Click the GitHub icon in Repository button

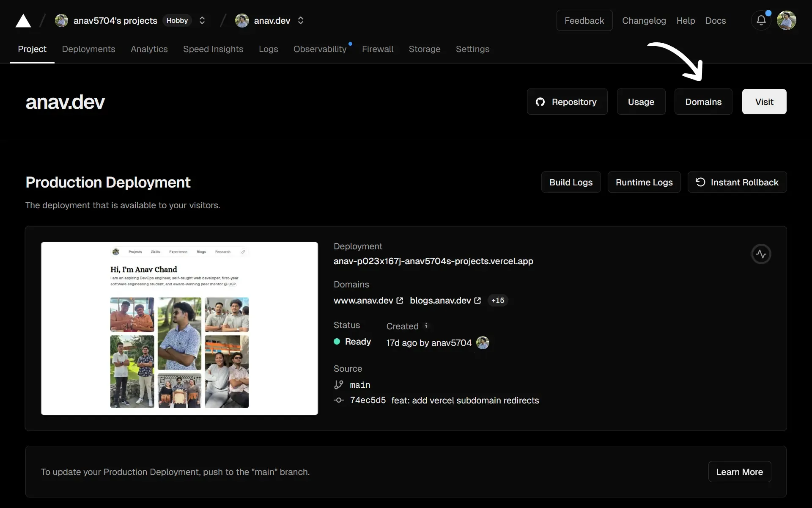click(x=540, y=102)
